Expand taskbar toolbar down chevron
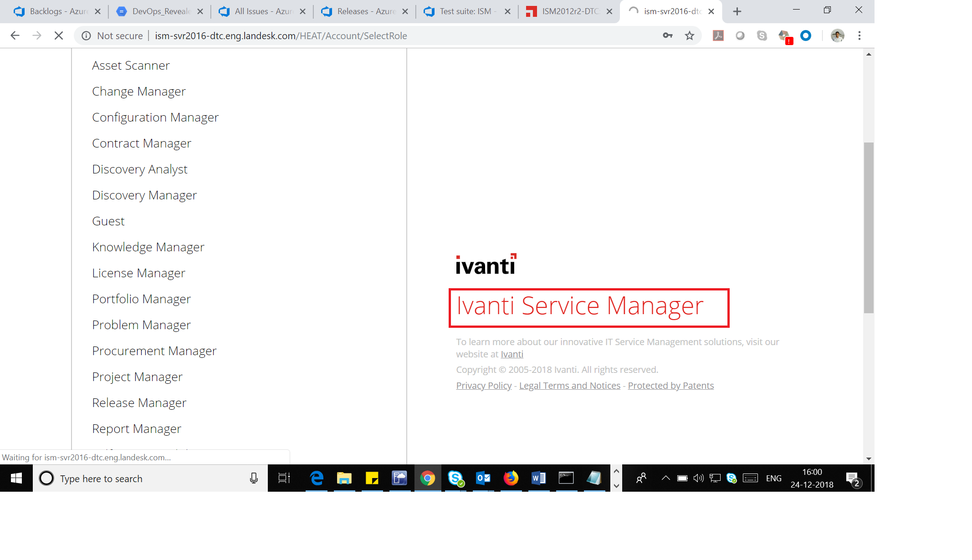The width and height of the screenshot is (972, 560). (616, 486)
